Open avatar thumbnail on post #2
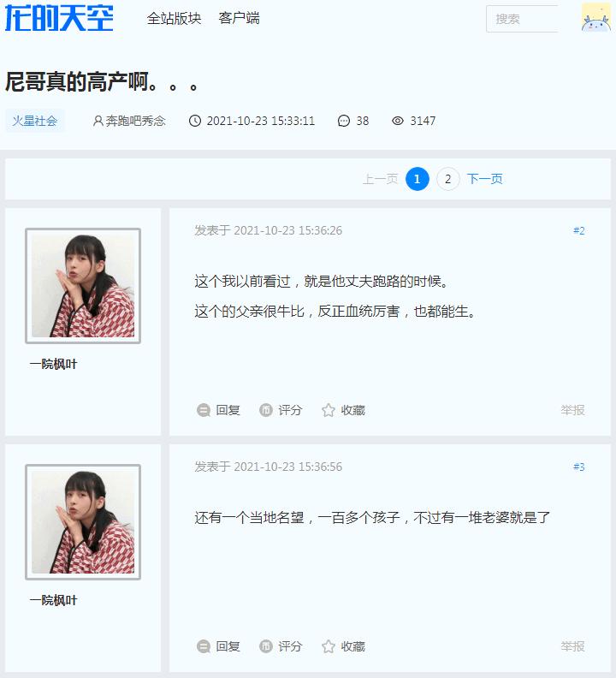Screen dimensions: 616x678 [83, 286]
